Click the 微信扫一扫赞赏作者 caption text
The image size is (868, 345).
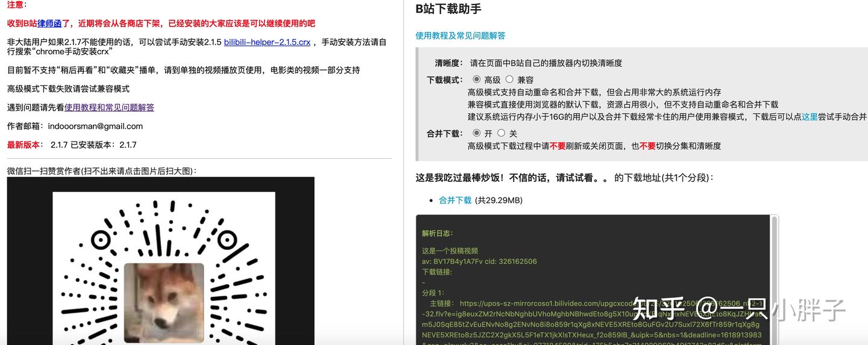(x=102, y=170)
